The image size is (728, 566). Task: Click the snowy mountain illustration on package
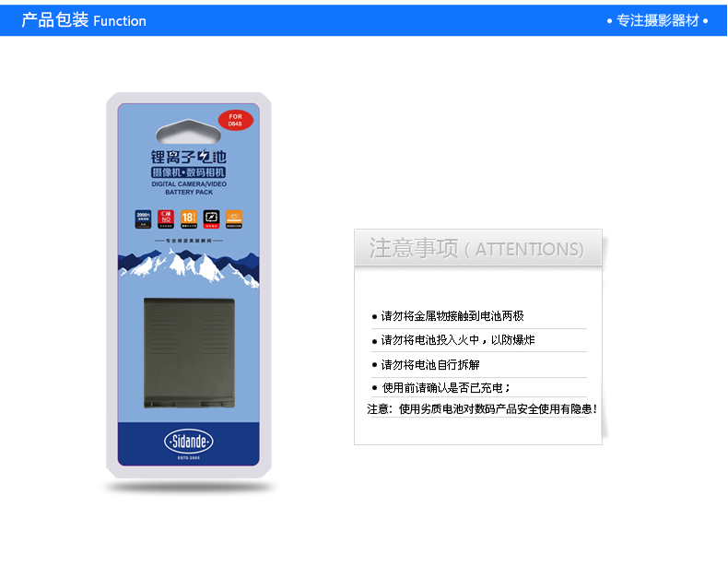click(x=189, y=268)
